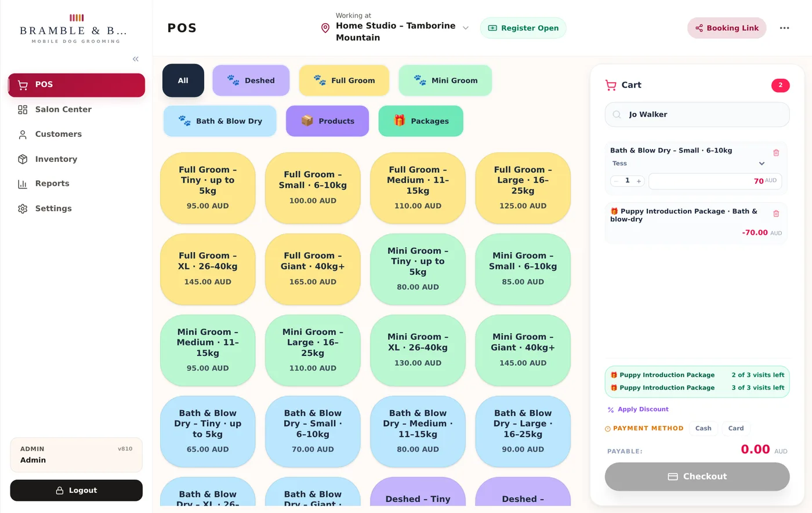This screenshot has width=812, height=513.
Task: Click the Checkout button
Action: click(697, 476)
